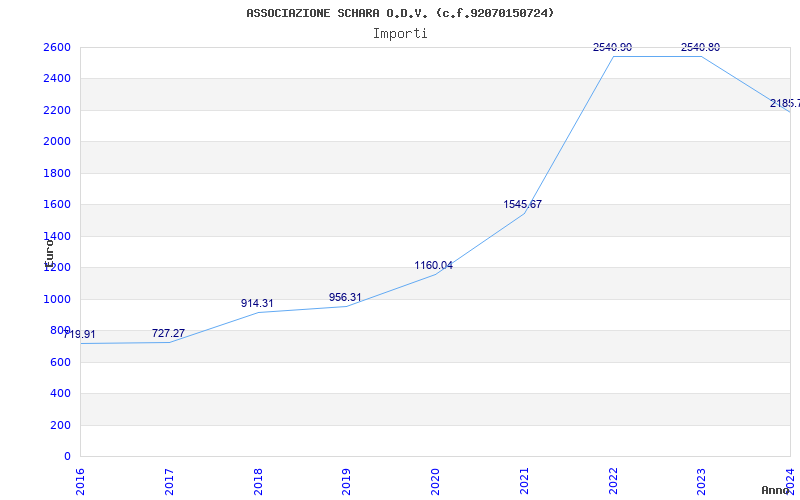Image resolution: width=800 pixels, height=500 pixels.
Task: Click the 2020 x-axis year label
Action: pos(435,482)
